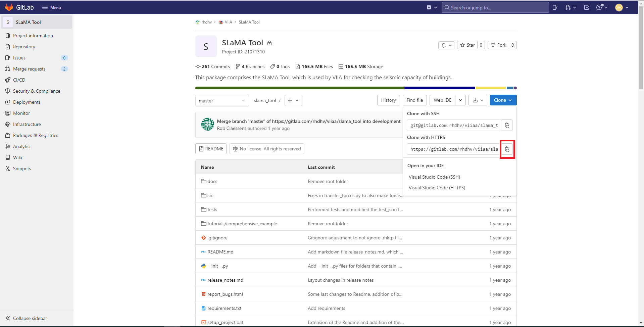Image resolution: width=644 pixels, height=327 pixels.
Task: Open the src folder
Action: coord(210,195)
